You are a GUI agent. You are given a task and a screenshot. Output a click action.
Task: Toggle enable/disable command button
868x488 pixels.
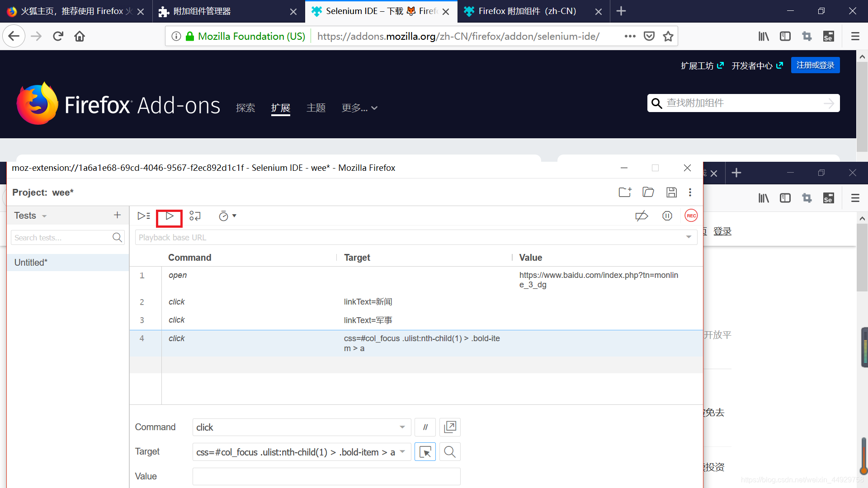pyautogui.click(x=425, y=427)
